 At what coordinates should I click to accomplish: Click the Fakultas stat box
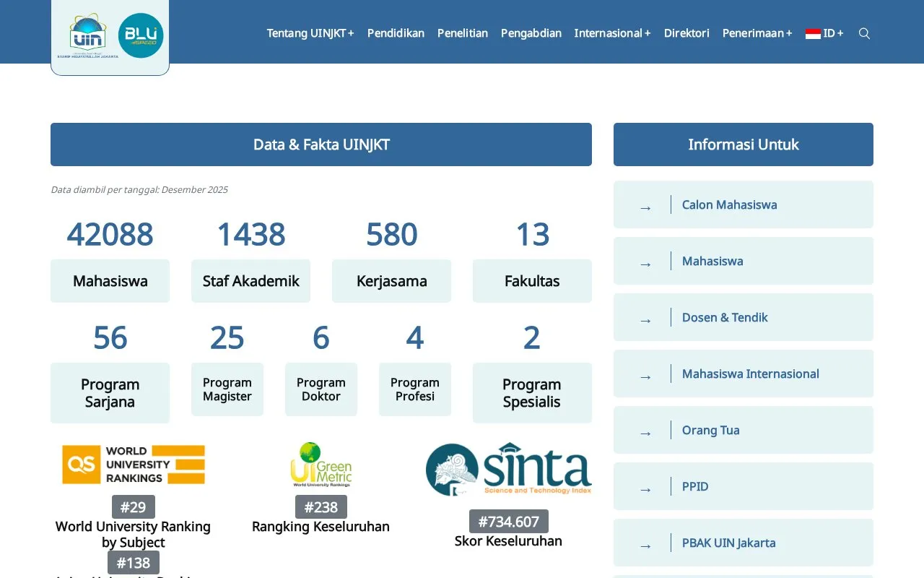tap(532, 281)
